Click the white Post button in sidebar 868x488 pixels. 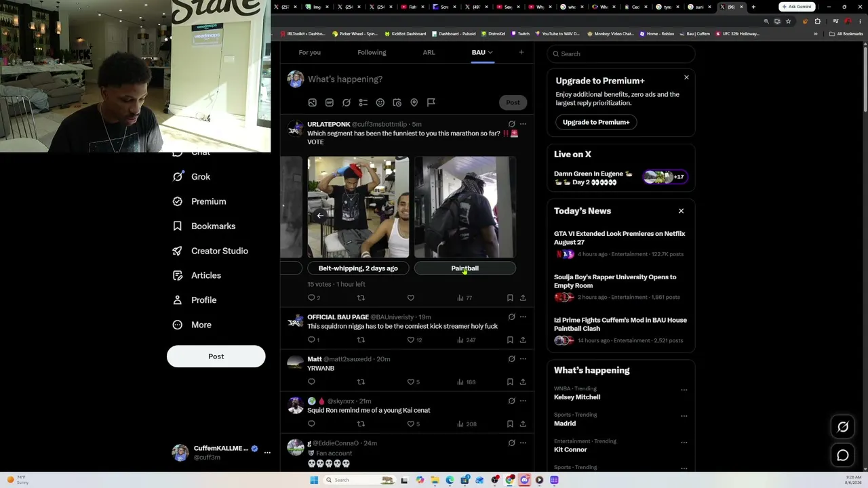216,357
